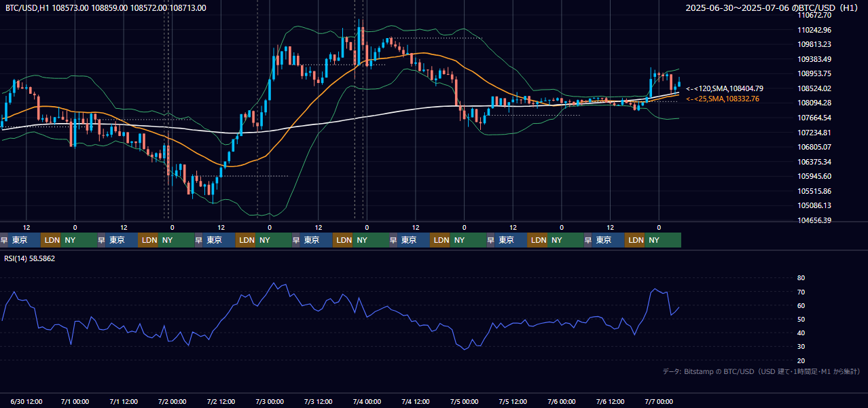Click the Bitstamp data source note
The width and height of the screenshot is (868, 408).
(761, 371)
